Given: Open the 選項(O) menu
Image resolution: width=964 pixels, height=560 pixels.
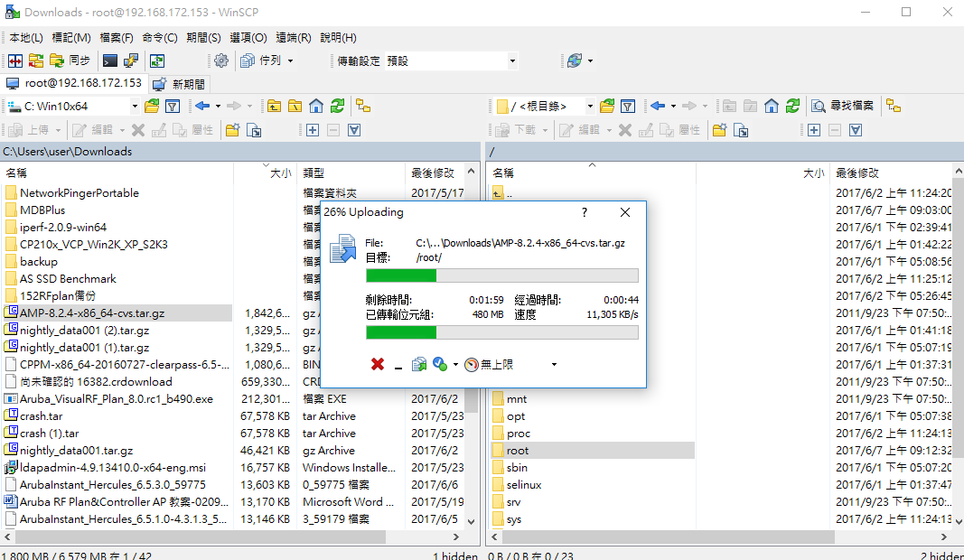Looking at the screenshot, I should click(248, 38).
